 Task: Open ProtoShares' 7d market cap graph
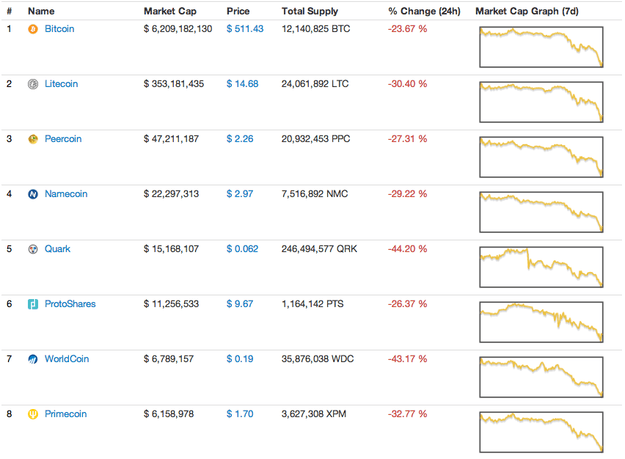[541, 322]
